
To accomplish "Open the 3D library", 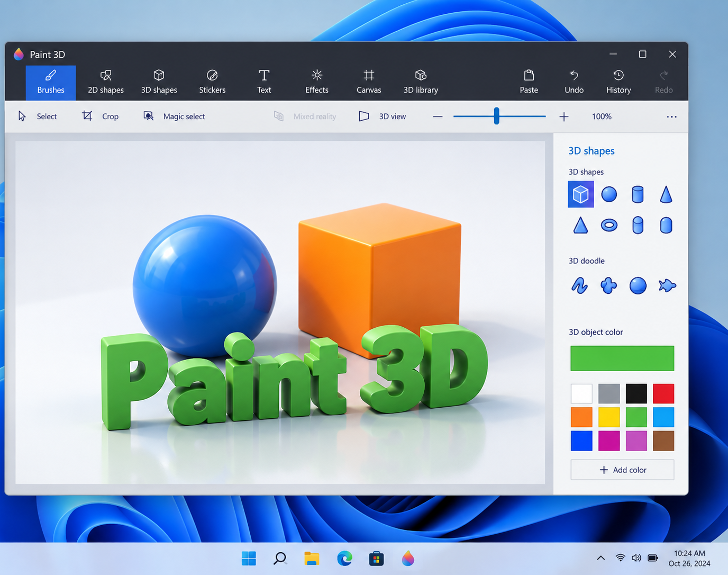I will coord(421,83).
